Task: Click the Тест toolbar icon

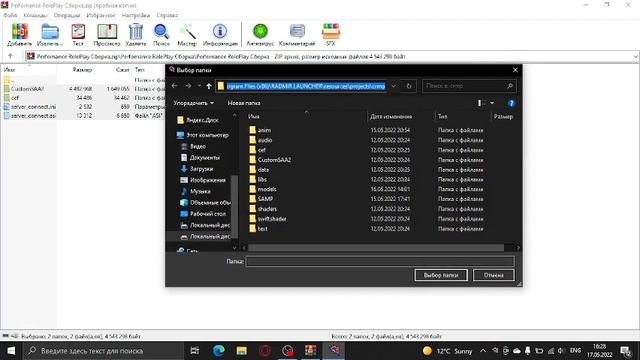Action: pos(78,34)
